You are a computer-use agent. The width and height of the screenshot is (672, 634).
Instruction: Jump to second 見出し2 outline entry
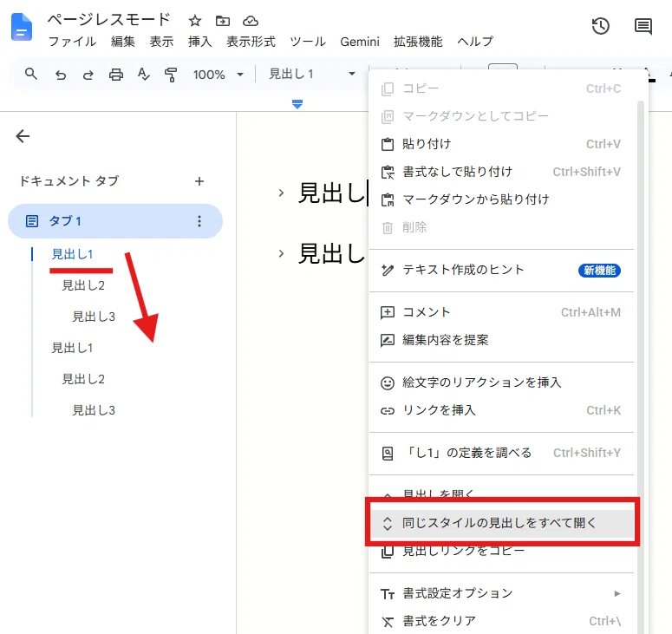coord(83,379)
